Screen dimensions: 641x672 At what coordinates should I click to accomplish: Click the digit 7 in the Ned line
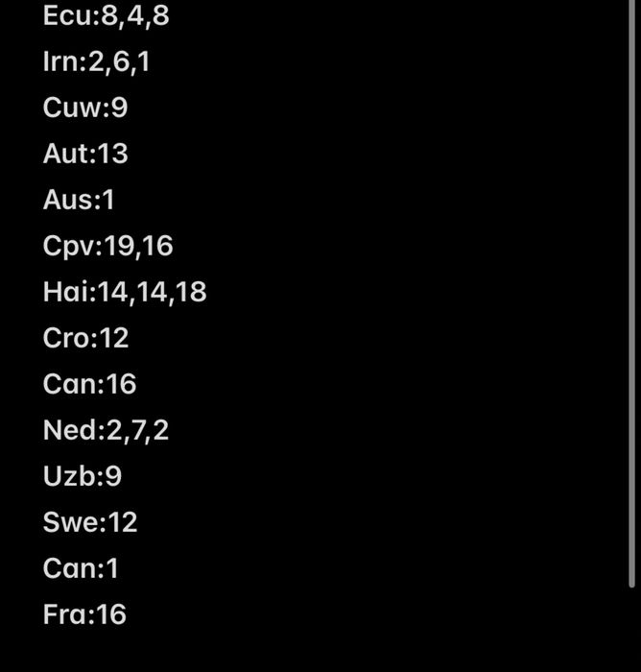[137, 430]
